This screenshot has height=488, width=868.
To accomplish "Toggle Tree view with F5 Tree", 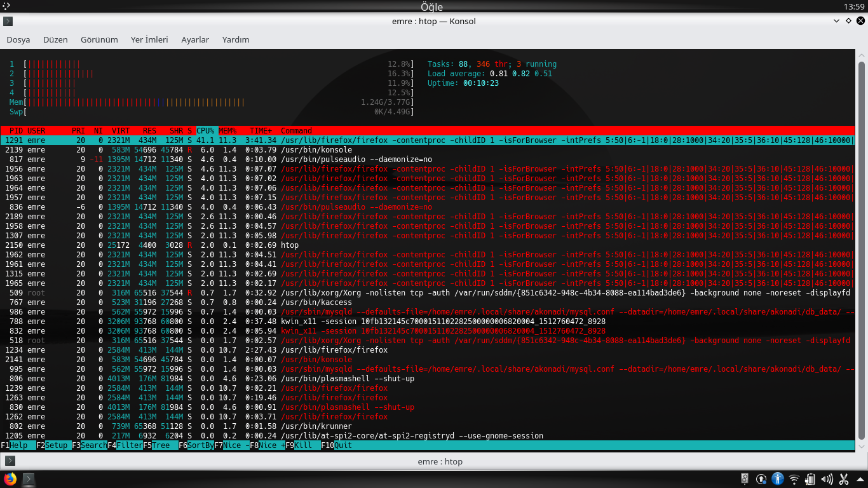I will [161, 445].
